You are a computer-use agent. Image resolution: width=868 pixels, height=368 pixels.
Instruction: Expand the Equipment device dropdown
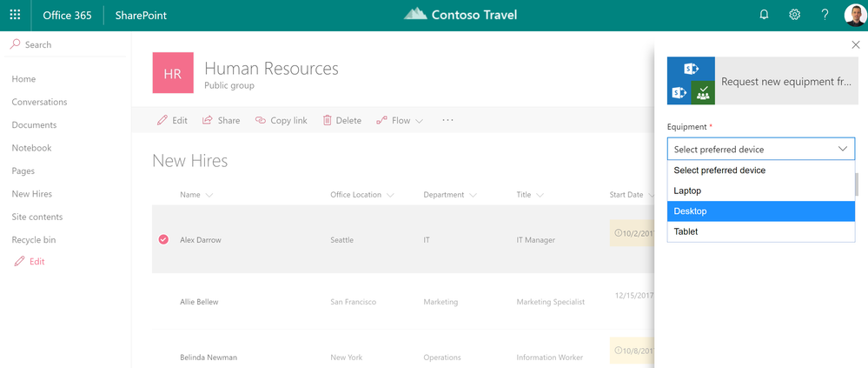point(760,149)
